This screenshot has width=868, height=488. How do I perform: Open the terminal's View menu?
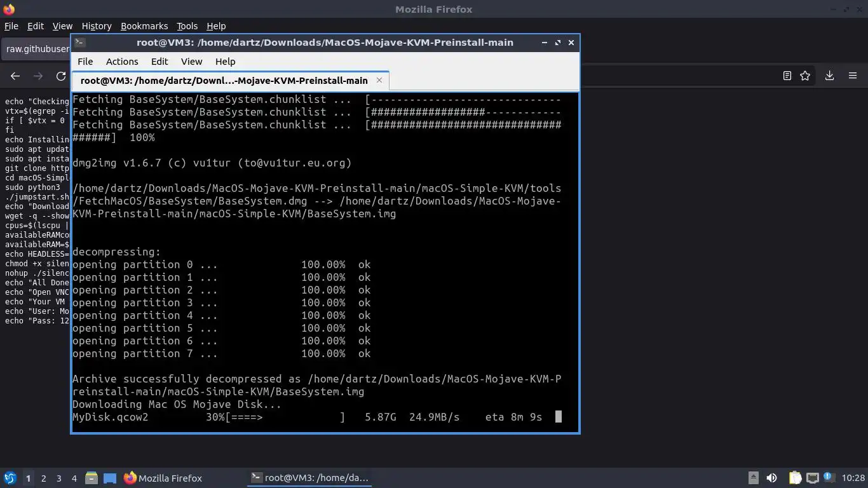click(x=191, y=62)
